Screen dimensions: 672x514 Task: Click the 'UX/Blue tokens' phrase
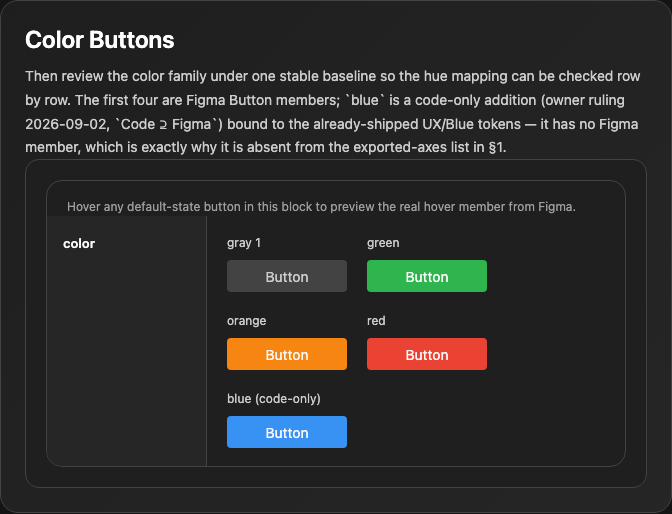[476, 124]
